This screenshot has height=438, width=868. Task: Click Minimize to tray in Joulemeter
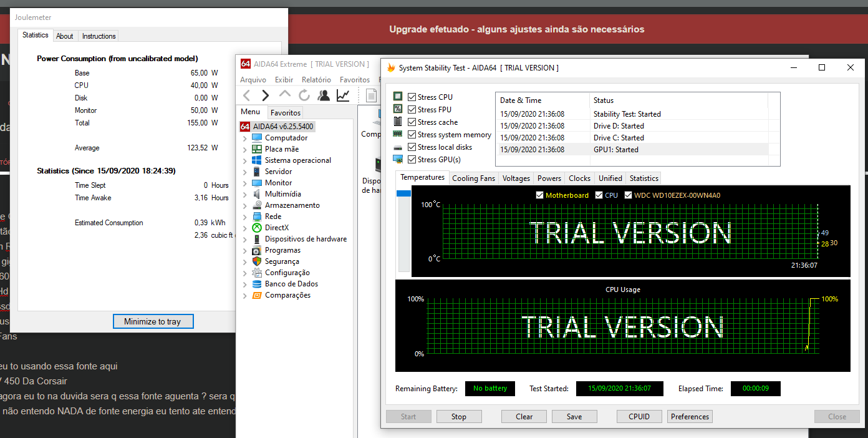[153, 321]
